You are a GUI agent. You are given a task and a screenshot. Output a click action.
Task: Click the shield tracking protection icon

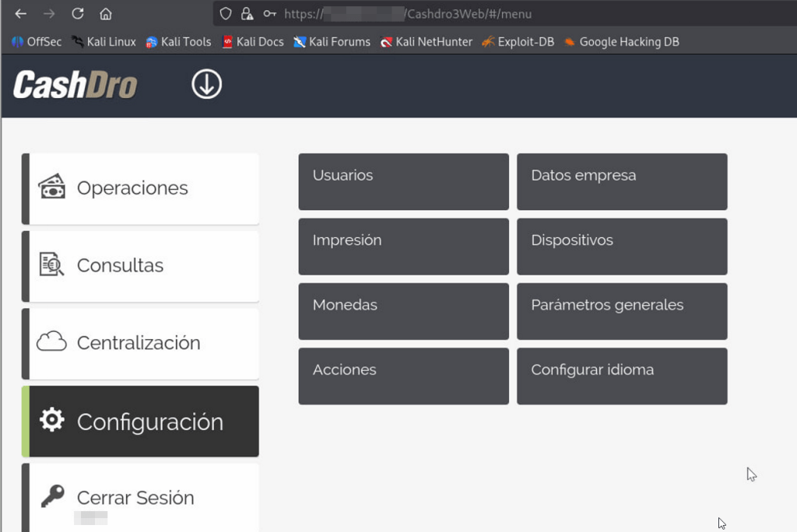point(226,14)
